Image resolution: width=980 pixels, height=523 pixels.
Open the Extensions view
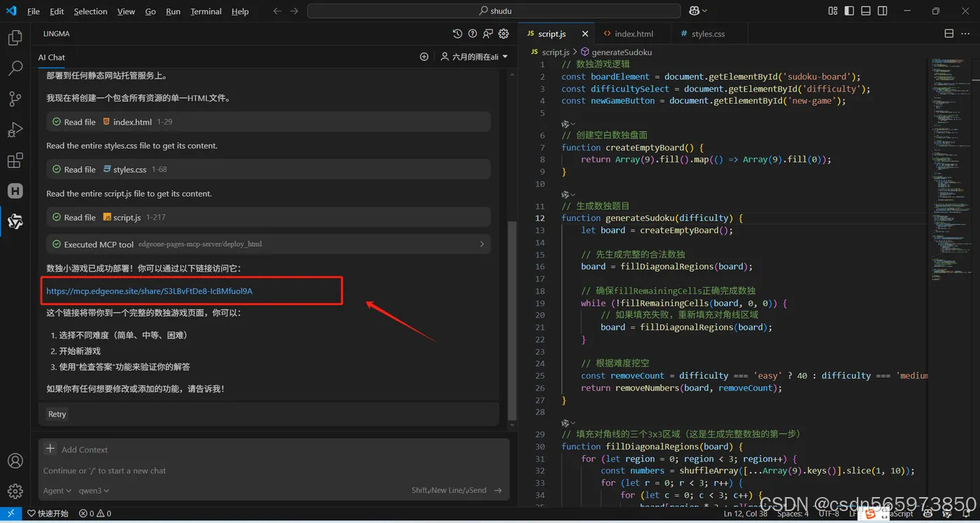tap(15, 160)
